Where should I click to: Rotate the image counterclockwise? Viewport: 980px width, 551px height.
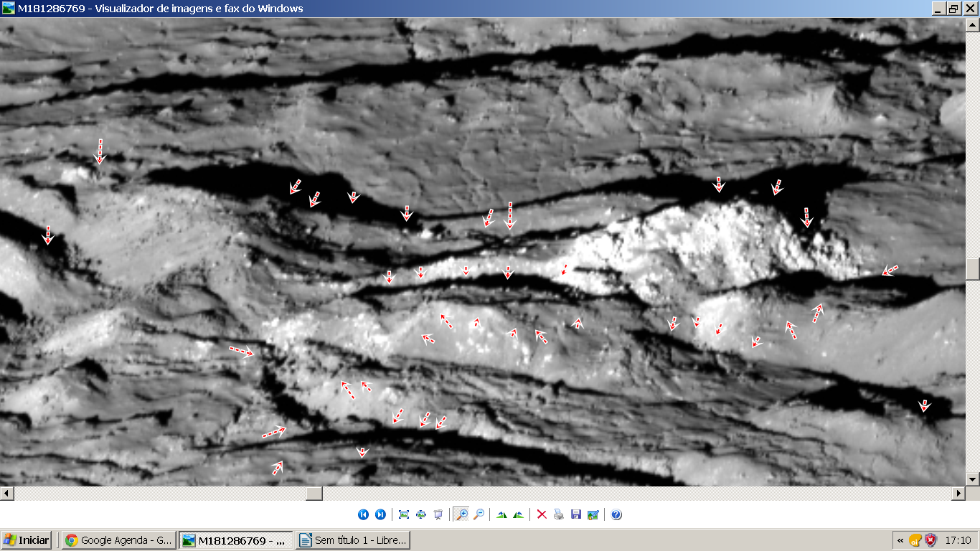(x=518, y=514)
